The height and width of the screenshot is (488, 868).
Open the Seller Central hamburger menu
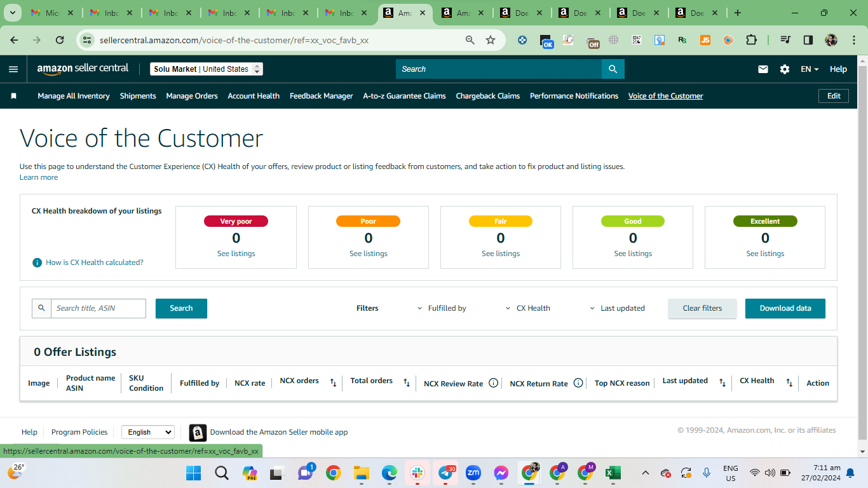pyautogui.click(x=13, y=69)
